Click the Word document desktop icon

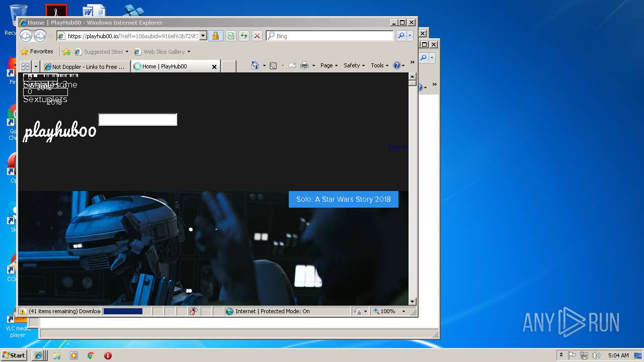(x=94, y=11)
